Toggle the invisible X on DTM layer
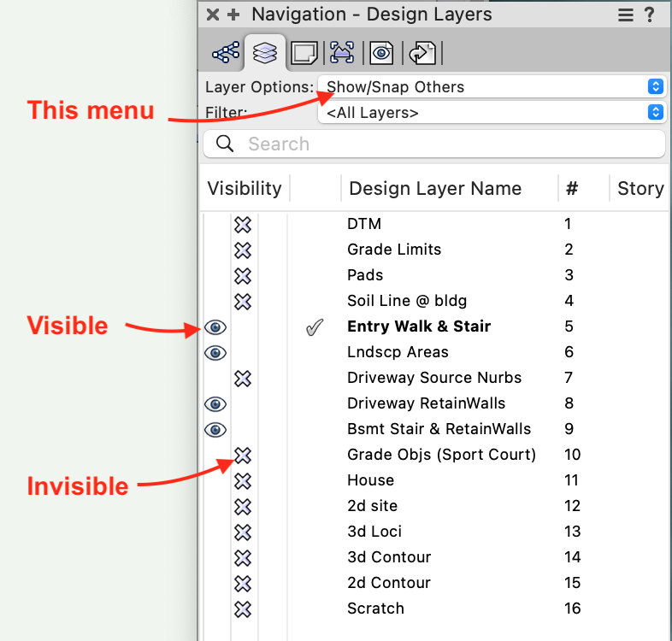Image resolution: width=672 pixels, height=641 pixels. 243,224
